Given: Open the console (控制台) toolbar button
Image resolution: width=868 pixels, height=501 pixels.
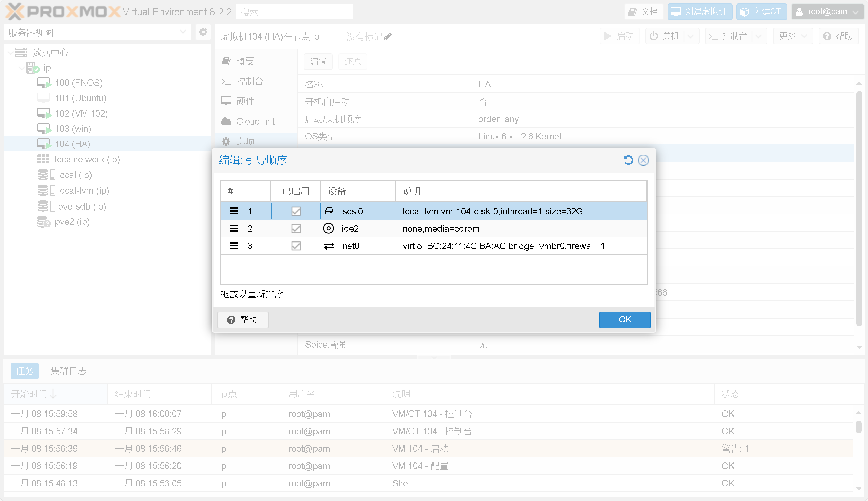Looking at the screenshot, I should (729, 36).
